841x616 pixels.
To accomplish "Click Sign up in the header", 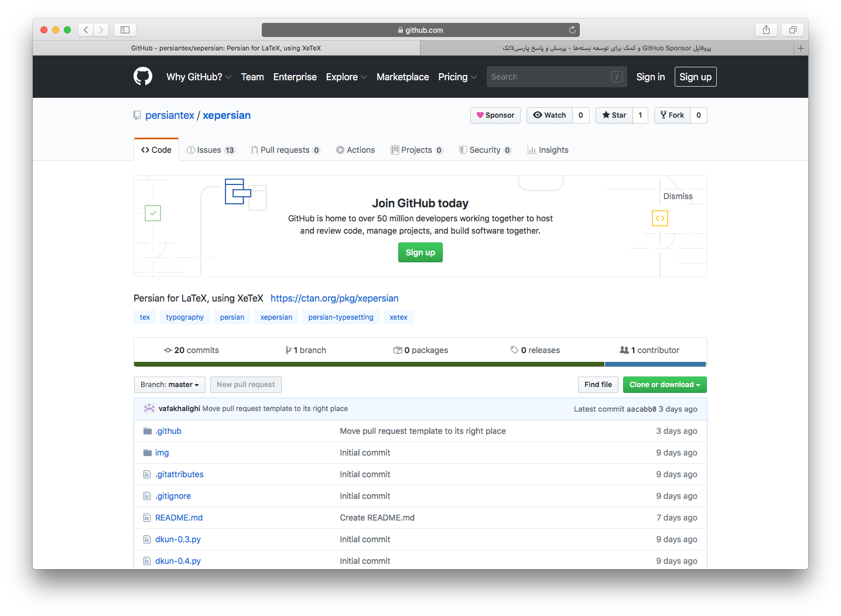I will 696,77.
